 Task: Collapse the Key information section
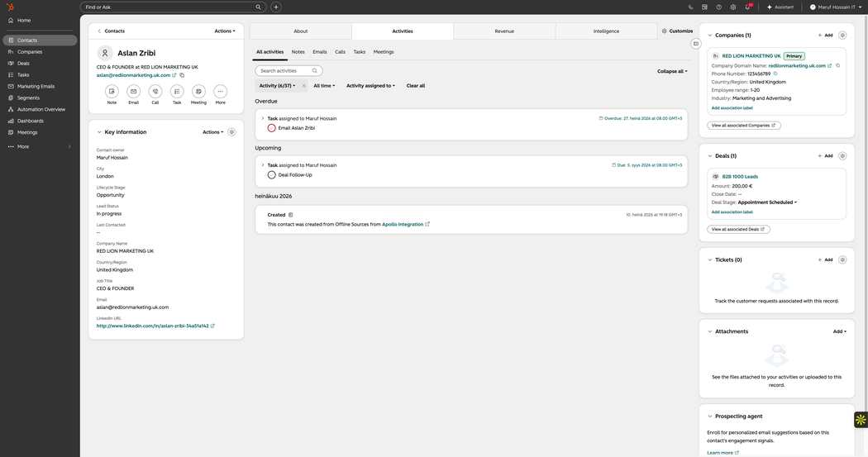coord(99,132)
